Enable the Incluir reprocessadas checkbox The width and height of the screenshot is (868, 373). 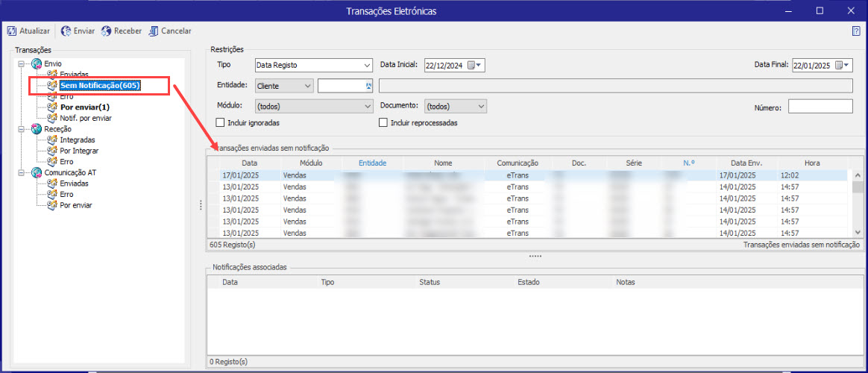pyautogui.click(x=383, y=122)
